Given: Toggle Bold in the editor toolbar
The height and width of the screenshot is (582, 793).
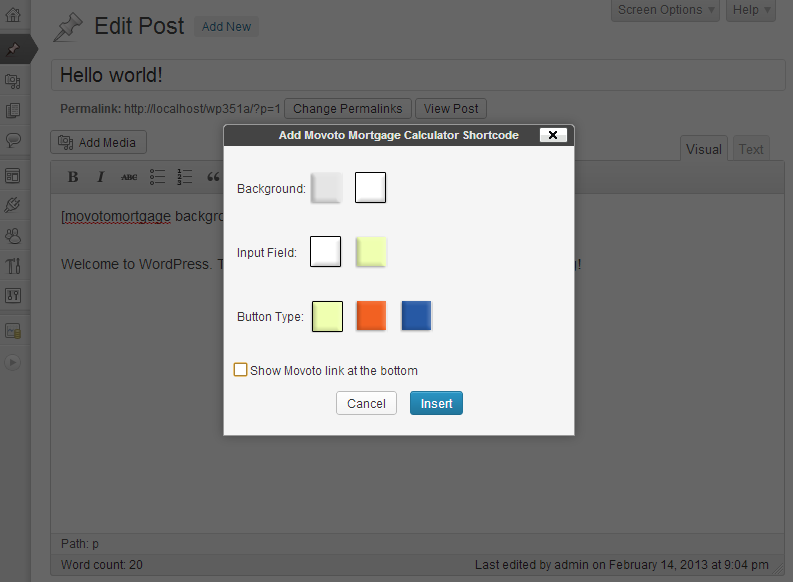Looking at the screenshot, I should pos(73,177).
